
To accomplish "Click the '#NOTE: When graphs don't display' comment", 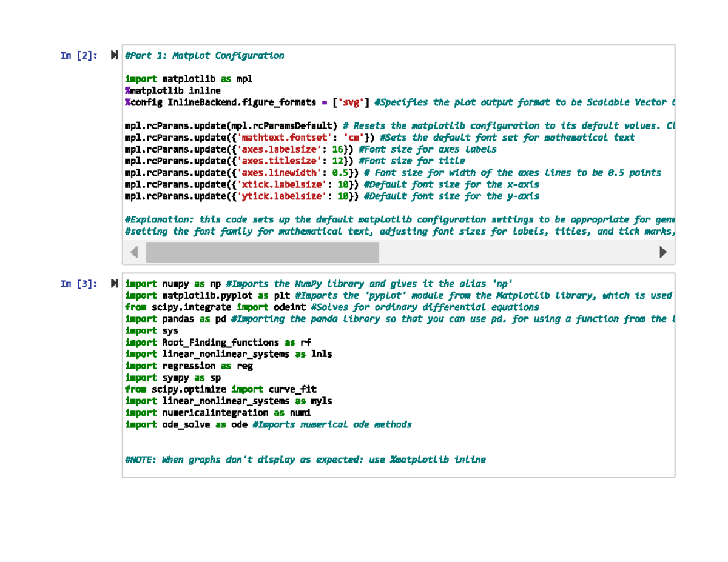I will pyautogui.click(x=305, y=460).
